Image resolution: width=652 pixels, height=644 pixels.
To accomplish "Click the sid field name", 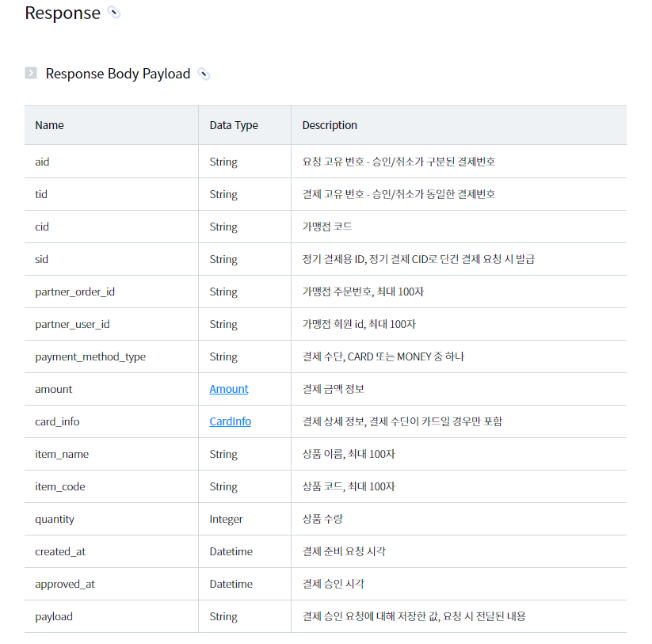I will 41,259.
